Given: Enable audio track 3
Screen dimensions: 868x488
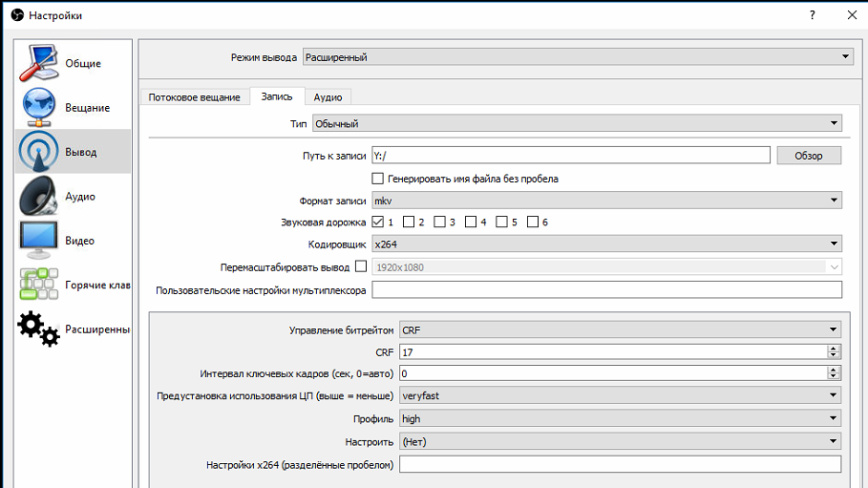Looking at the screenshot, I should [x=439, y=222].
